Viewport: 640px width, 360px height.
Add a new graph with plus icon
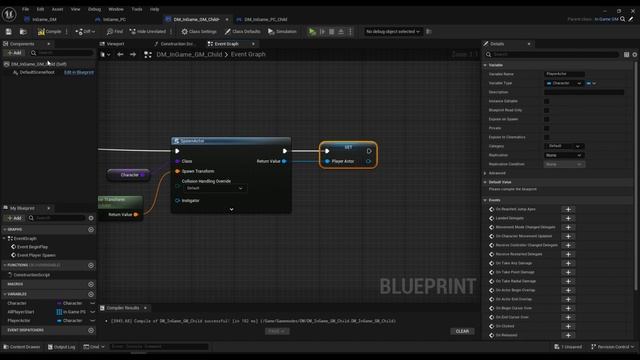[x=91, y=229]
